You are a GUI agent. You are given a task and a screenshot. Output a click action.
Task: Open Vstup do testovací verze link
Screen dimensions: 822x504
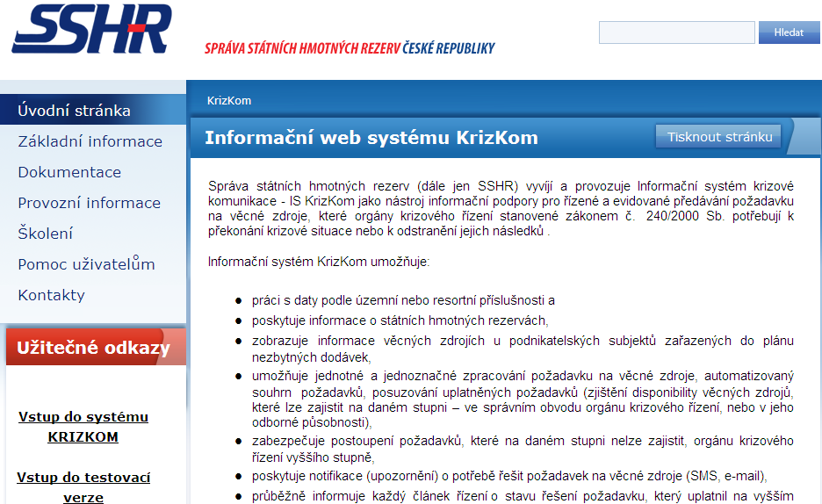[x=83, y=487]
